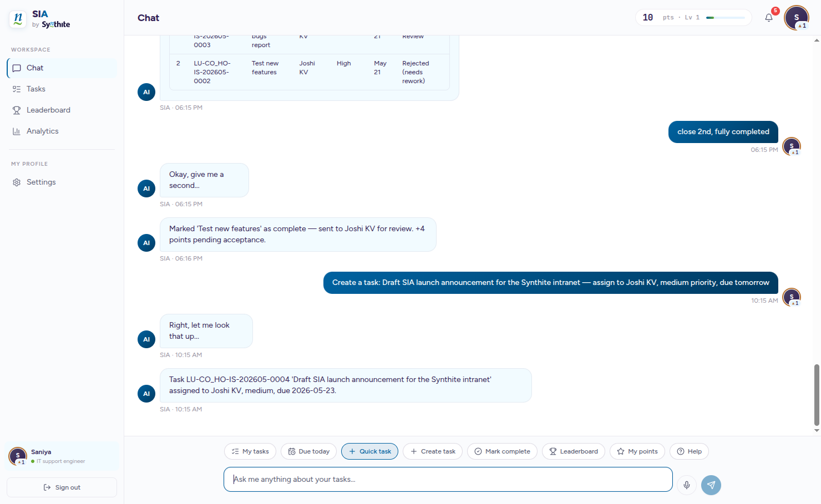Click the AI avatar beside the task-created reply

tap(146, 394)
